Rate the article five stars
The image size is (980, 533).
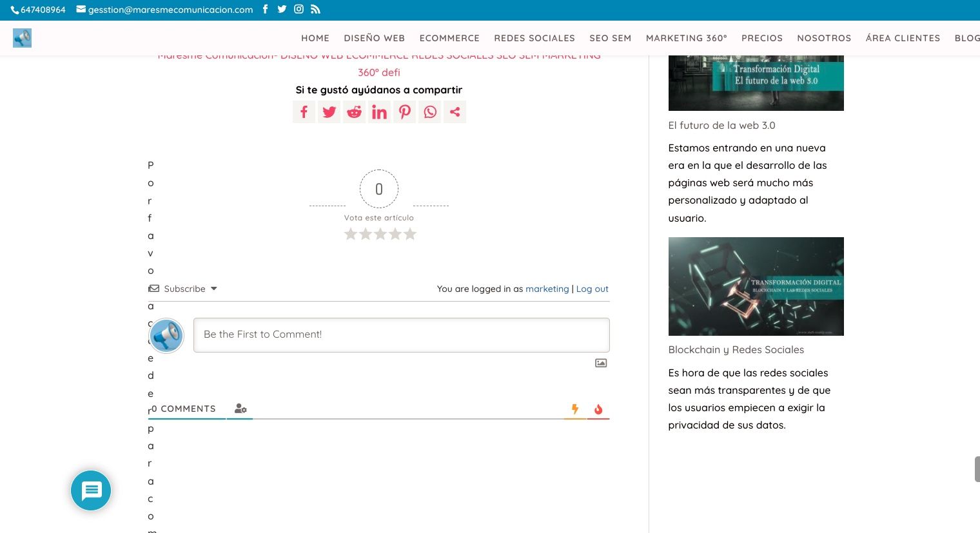coord(410,234)
